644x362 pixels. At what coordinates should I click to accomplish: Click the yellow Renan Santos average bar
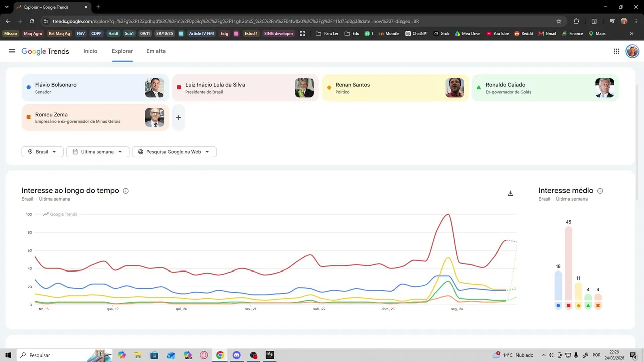click(578, 292)
